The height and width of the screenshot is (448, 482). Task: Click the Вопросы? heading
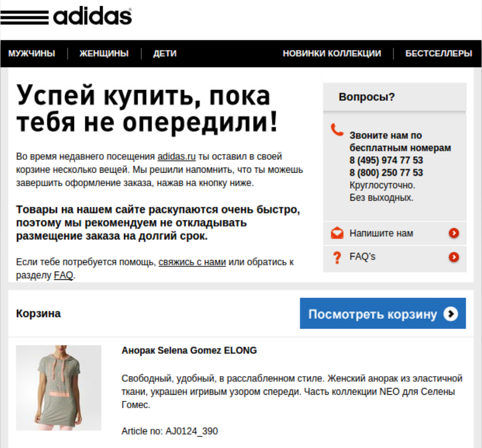point(367,97)
